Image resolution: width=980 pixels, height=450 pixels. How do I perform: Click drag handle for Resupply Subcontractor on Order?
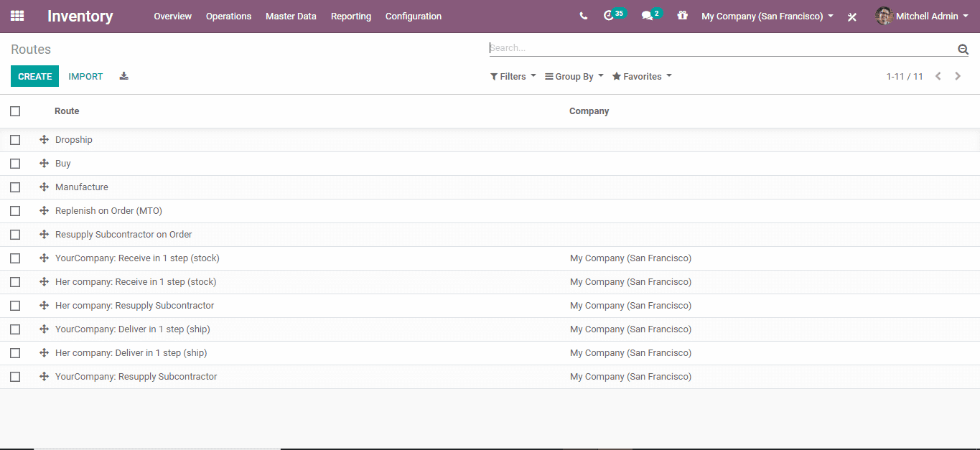(44, 235)
